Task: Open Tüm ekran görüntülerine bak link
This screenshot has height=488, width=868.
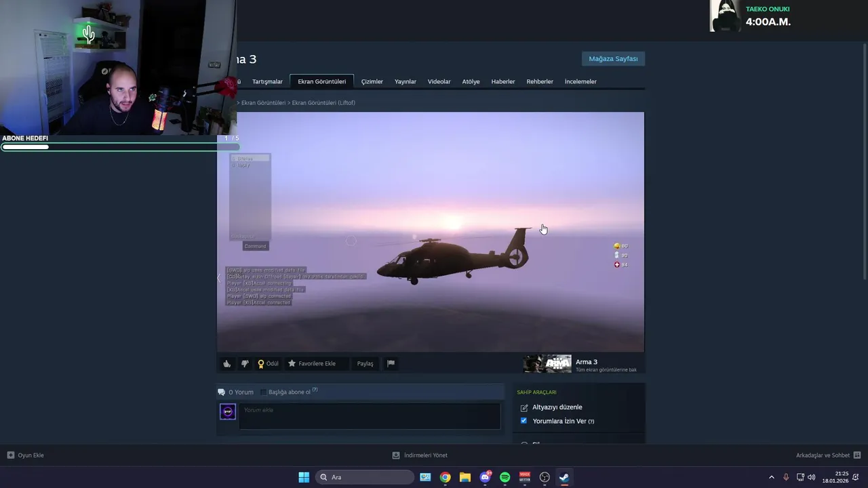Action: click(606, 370)
